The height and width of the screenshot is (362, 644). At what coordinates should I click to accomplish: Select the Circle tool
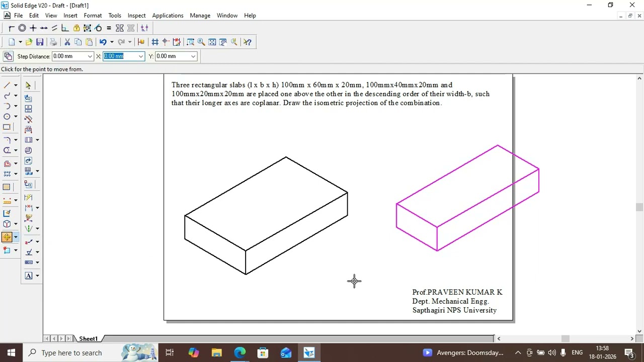[7, 117]
